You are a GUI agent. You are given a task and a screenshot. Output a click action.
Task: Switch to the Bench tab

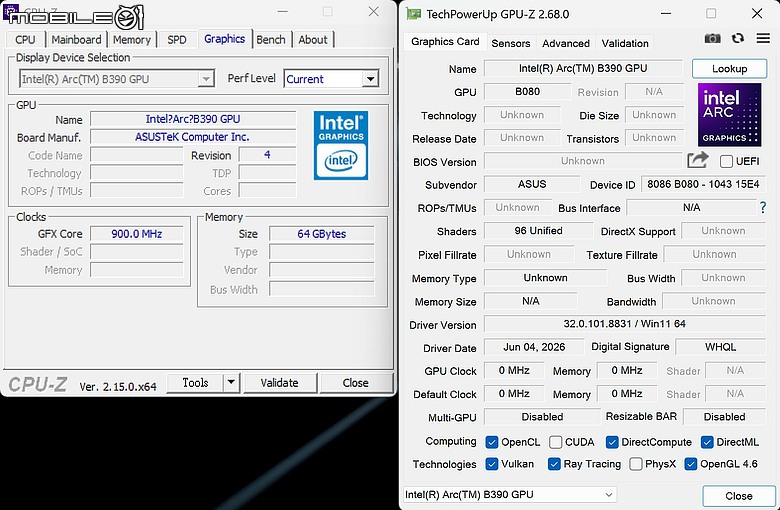click(x=271, y=39)
